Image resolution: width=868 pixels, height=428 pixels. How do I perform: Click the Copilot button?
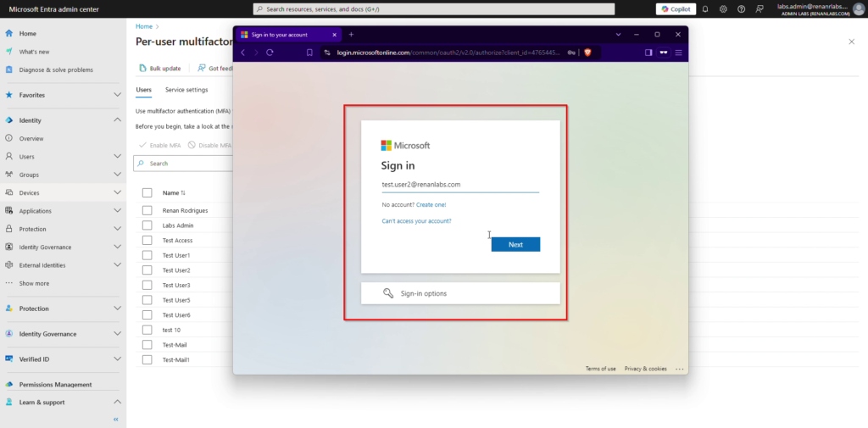(676, 8)
